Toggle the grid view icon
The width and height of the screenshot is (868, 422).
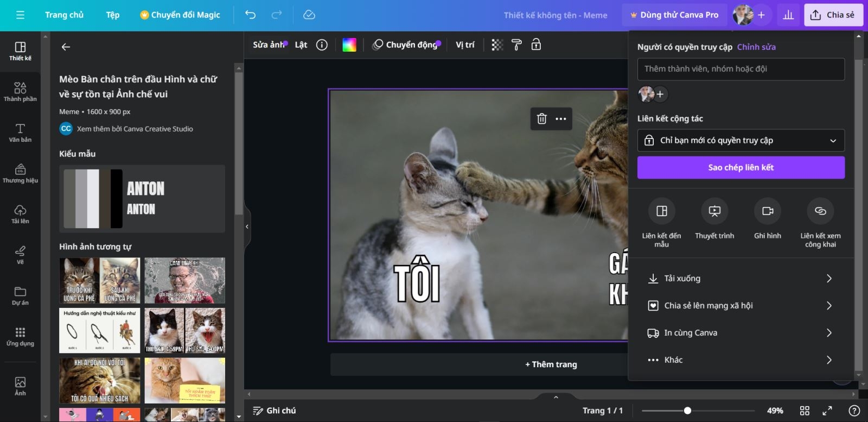click(805, 411)
